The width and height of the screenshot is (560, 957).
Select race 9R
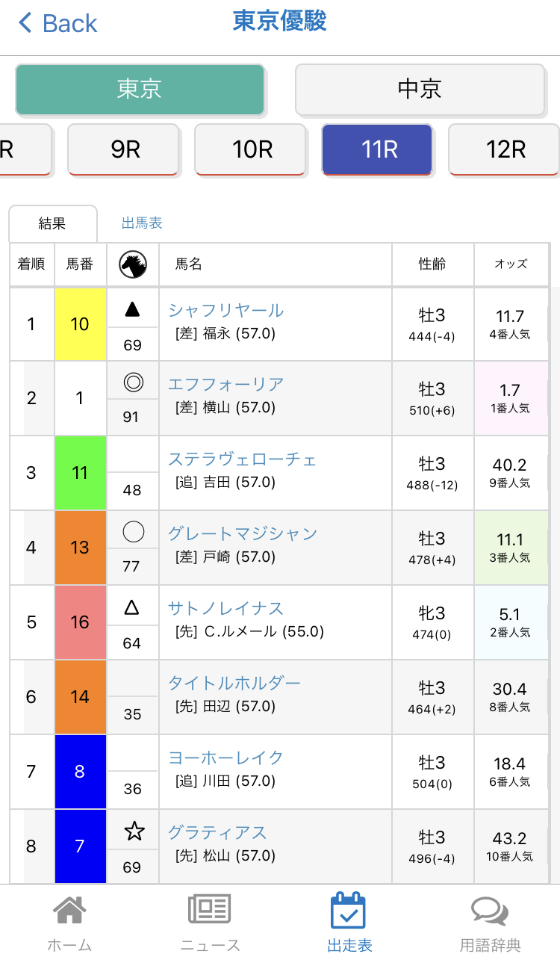[x=123, y=149]
